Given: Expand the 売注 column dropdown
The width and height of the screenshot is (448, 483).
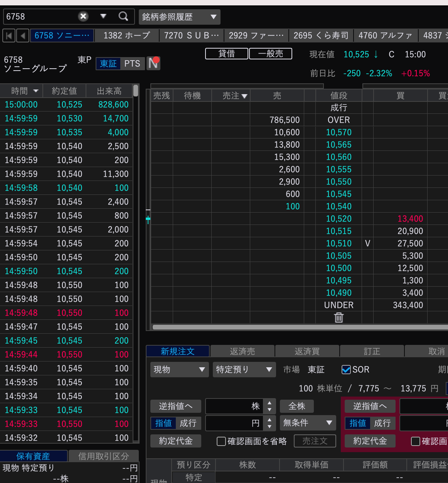Looking at the screenshot, I should [x=244, y=96].
